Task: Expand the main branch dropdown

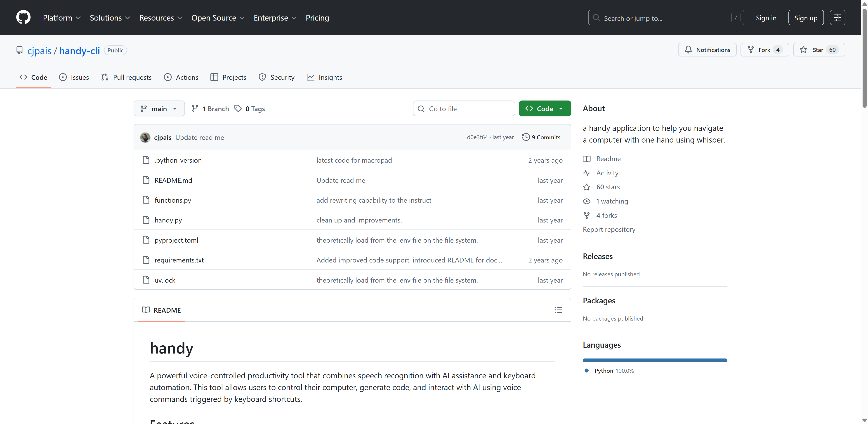Action: click(159, 109)
